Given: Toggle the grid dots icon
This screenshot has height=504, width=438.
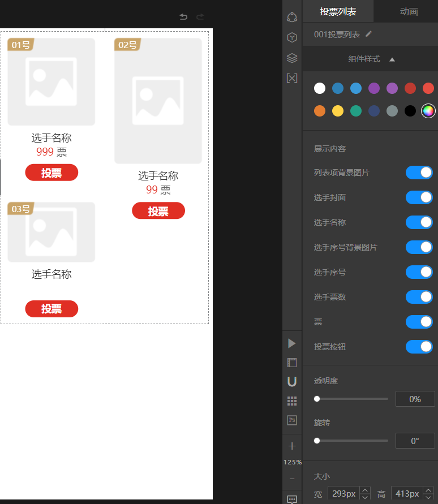Looking at the screenshot, I should point(292,401).
